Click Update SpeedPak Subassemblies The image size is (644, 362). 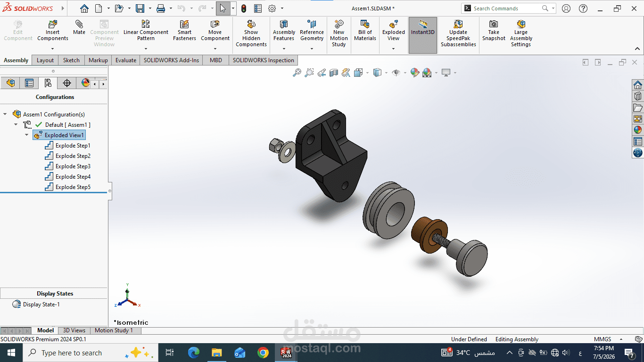click(x=458, y=33)
